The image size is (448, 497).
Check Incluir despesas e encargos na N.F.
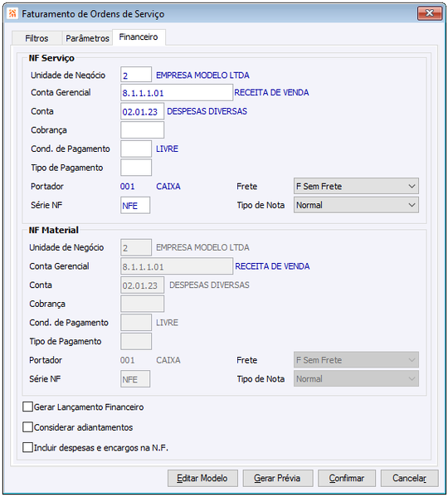pyautogui.click(x=28, y=447)
